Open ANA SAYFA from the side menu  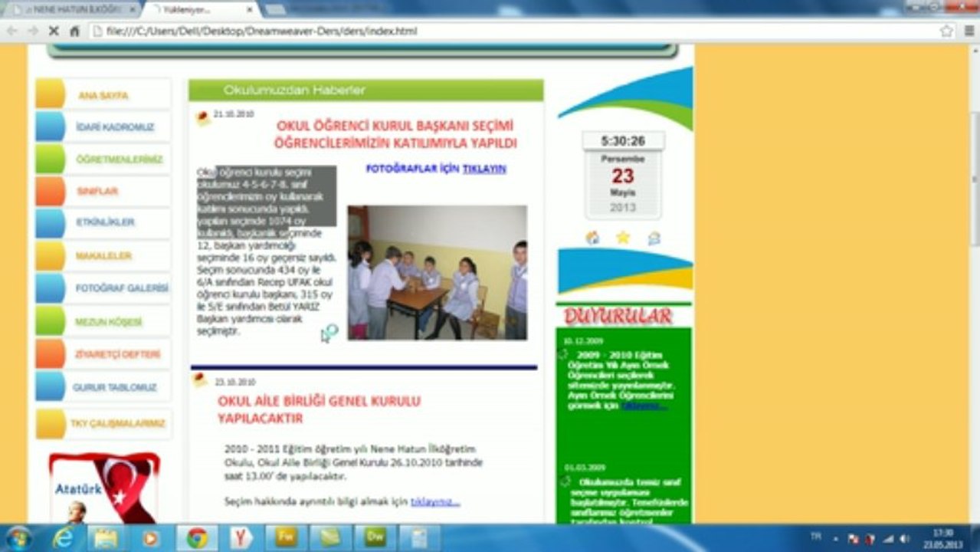pos(103,95)
